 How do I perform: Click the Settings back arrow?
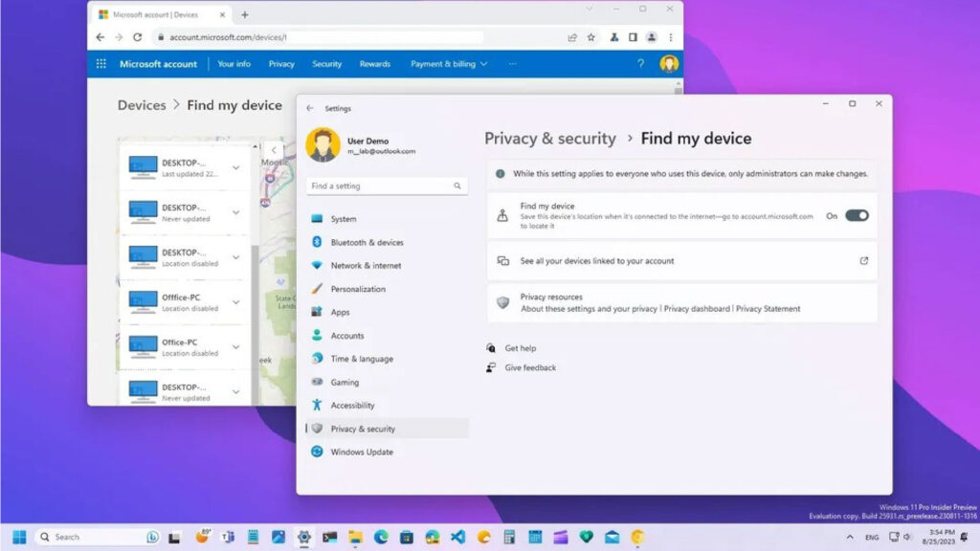[x=310, y=109]
